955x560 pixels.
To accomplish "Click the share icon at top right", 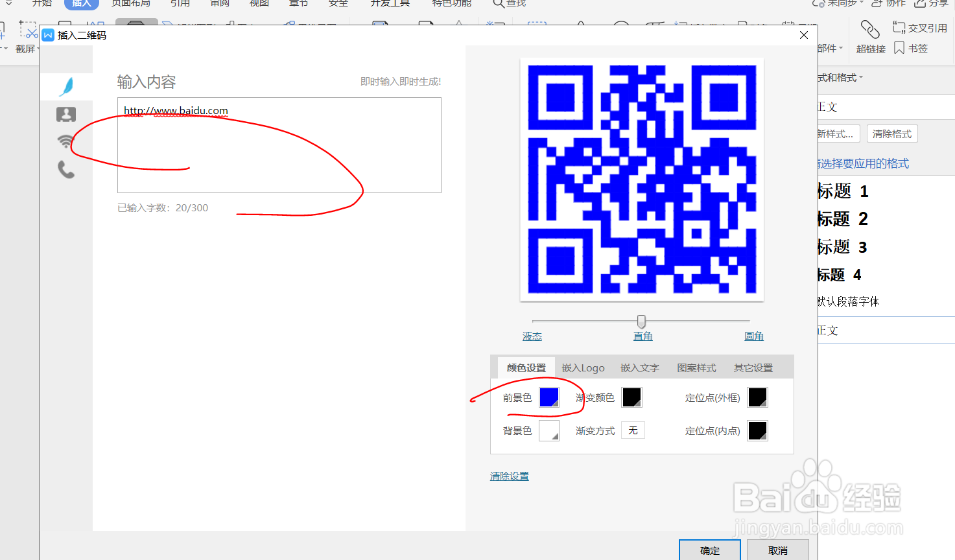I will click(920, 3).
